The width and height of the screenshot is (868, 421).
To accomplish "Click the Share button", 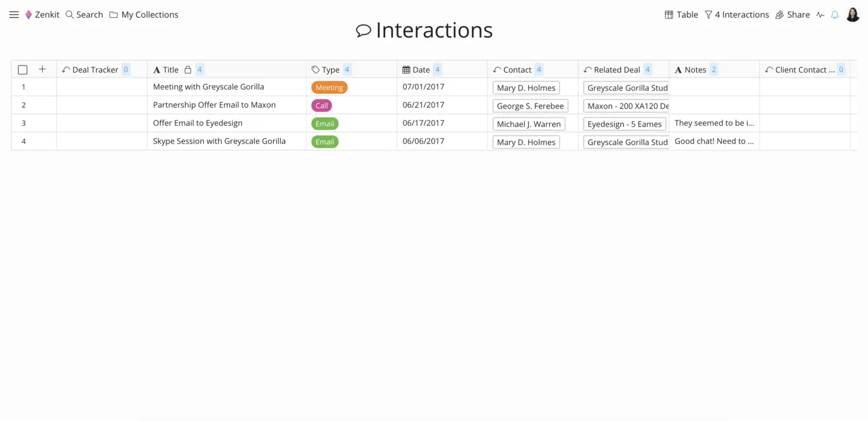I will pyautogui.click(x=793, y=15).
